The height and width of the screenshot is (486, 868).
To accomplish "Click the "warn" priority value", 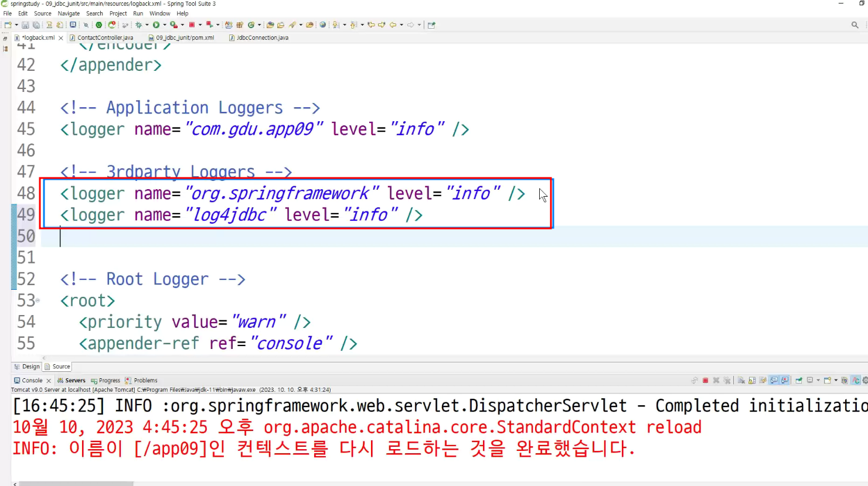I will click(258, 322).
